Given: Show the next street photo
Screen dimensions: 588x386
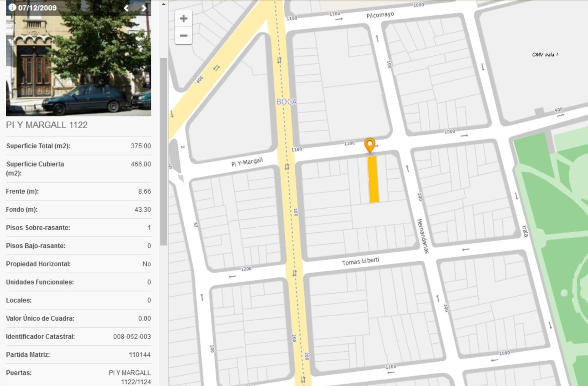Looking at the screenshot, I should [144, 8].
